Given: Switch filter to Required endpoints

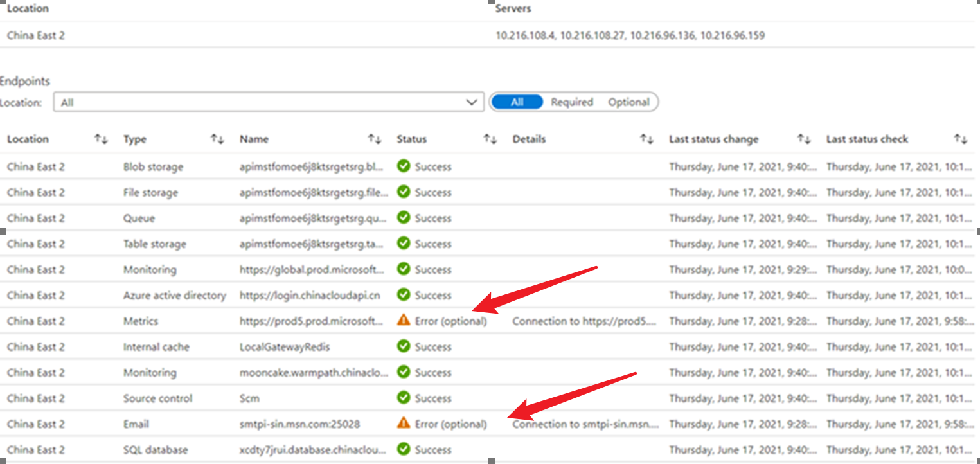Looking at the screenshot, I should pyautogui.click(x=571, y=102).
